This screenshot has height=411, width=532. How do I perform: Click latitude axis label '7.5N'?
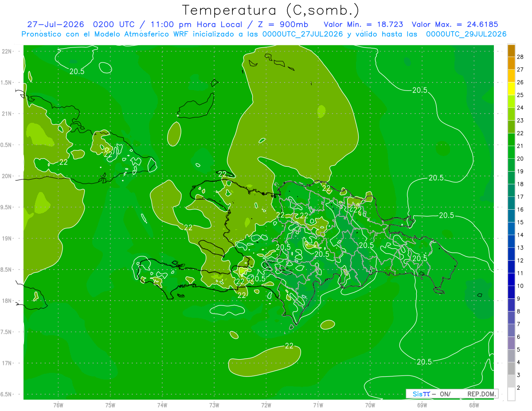(x=7, y=332)
